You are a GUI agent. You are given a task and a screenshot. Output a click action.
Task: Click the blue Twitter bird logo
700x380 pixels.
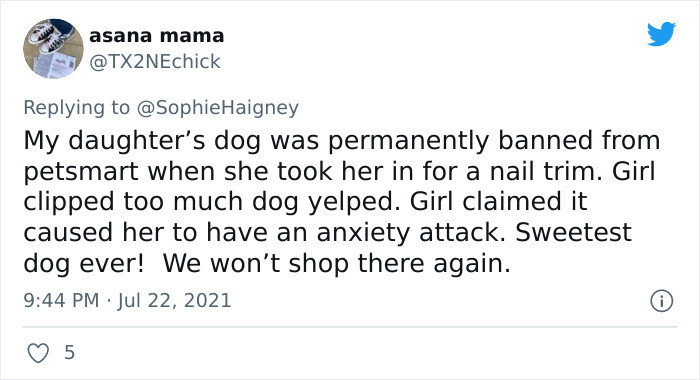[661, 33]
